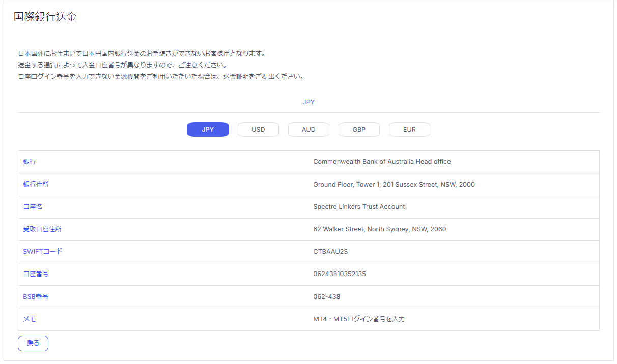Click the Spectre Linkers Trust Account name
The width and height of the screenshot is (617, 364).
pos(359,207)
